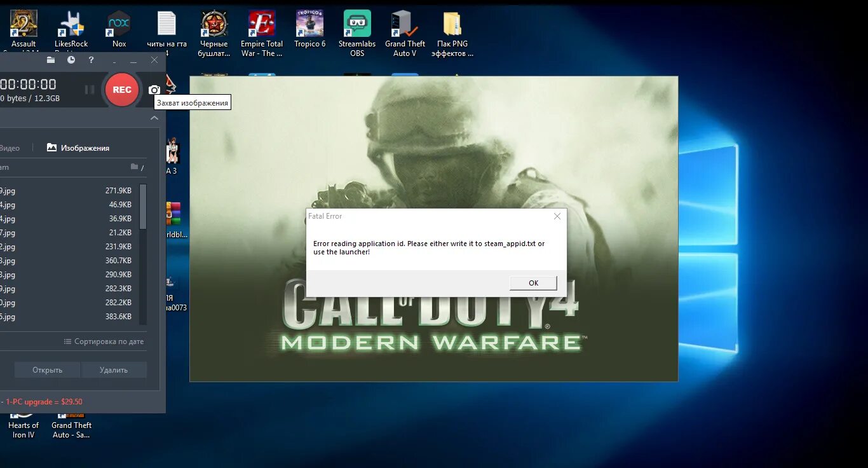868x468 pixels.
Task: Click the LikesRock desktop icon
Action: (x=71, y=31)
